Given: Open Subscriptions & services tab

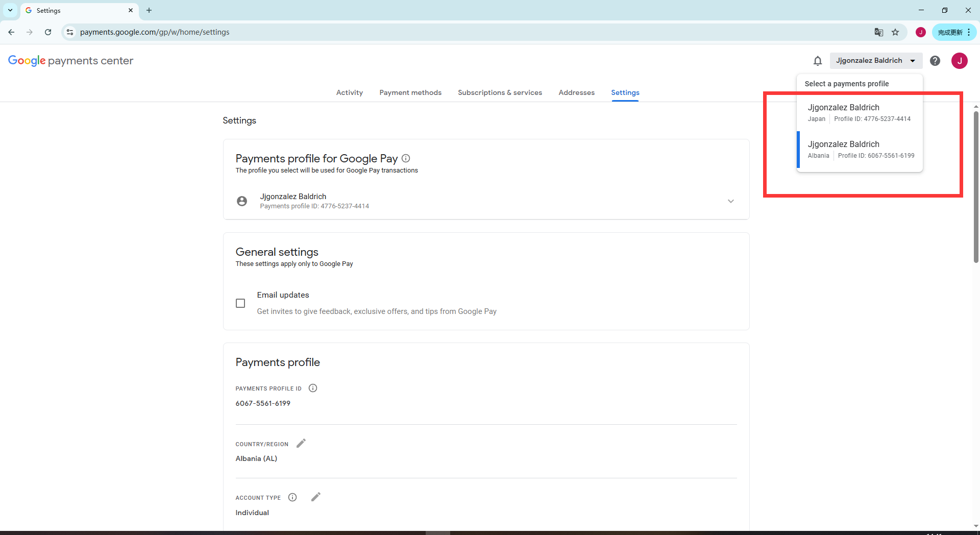Looking at the screenshot, I should click(x=500, y=92).
